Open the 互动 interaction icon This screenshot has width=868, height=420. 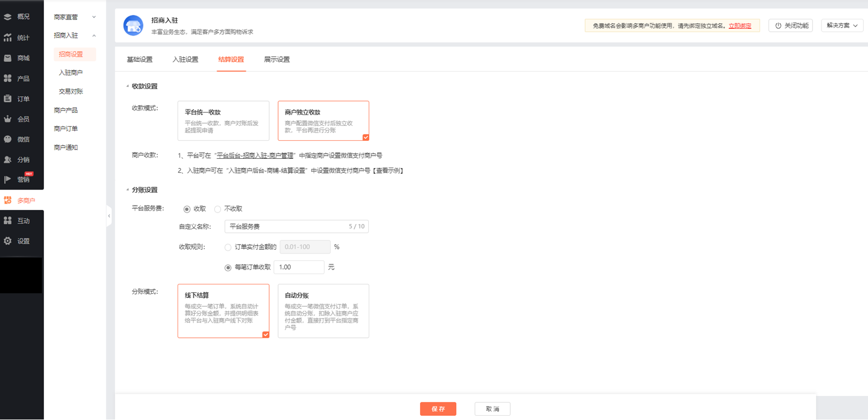click(8, 221)
